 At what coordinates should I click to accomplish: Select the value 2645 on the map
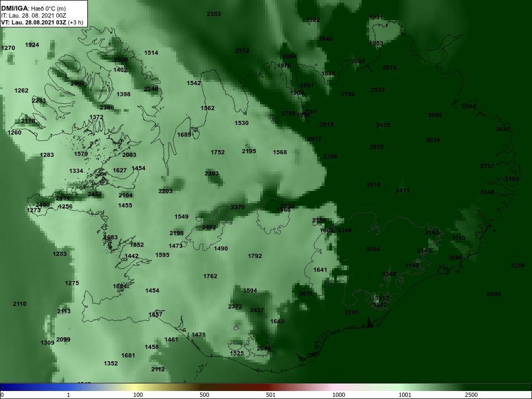pyautogui.click(x=503, y=129)
